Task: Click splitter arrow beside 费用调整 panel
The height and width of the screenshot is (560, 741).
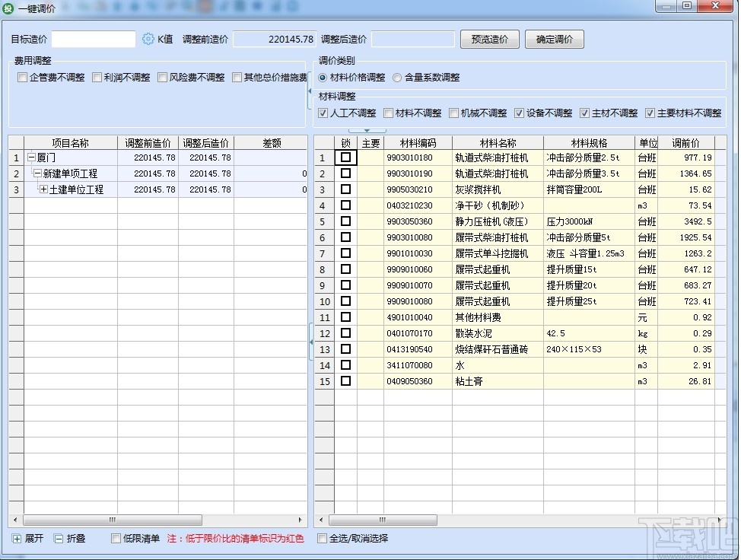Action: click(x=310, y=91)
